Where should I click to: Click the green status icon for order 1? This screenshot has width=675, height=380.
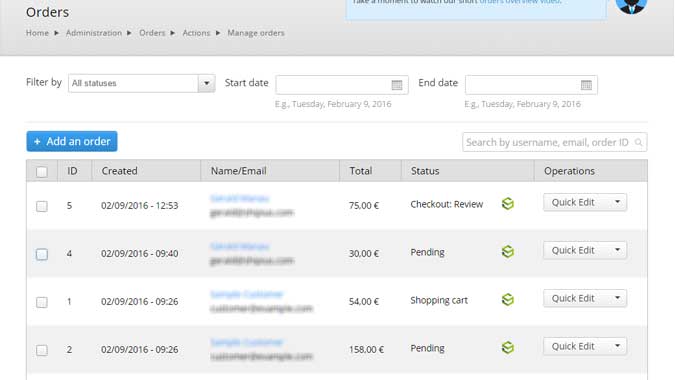point(508,300)
